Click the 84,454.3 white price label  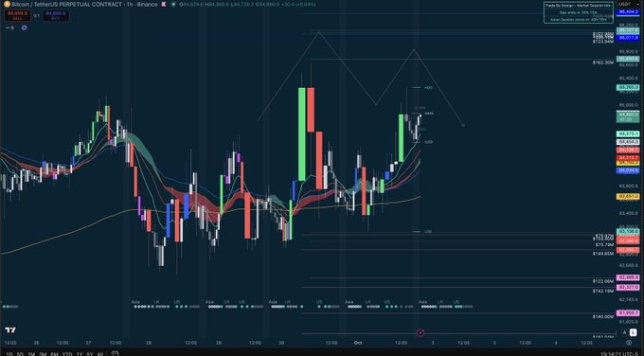click(x=629, y=142)
